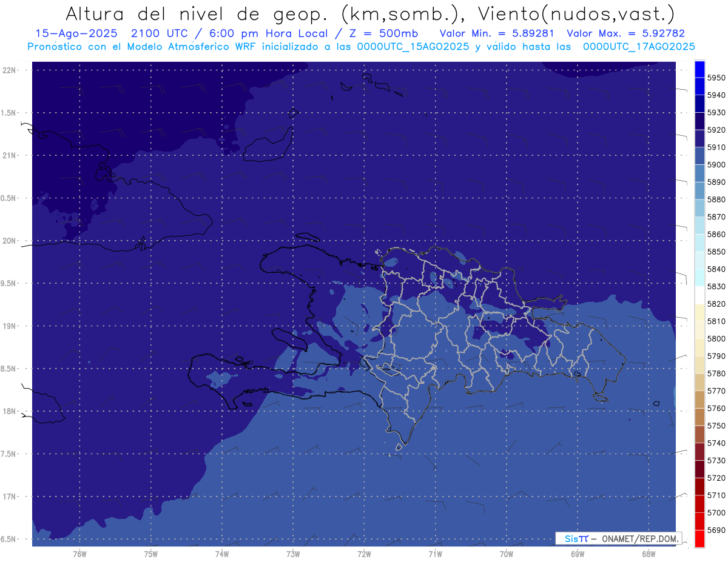Screen dimensions: 728x562
Task: Click the '9.5N' latitude label
Action: [8, 283]
